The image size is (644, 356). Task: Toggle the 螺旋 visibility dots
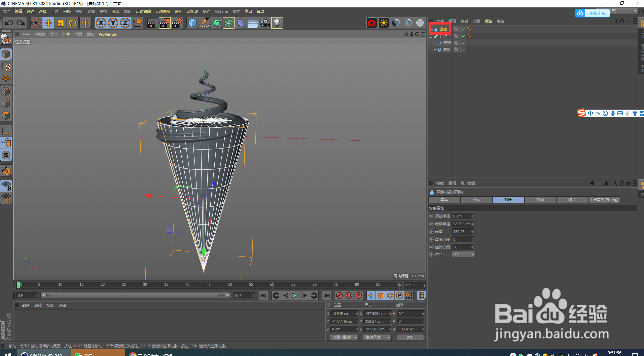click(460, 49)
